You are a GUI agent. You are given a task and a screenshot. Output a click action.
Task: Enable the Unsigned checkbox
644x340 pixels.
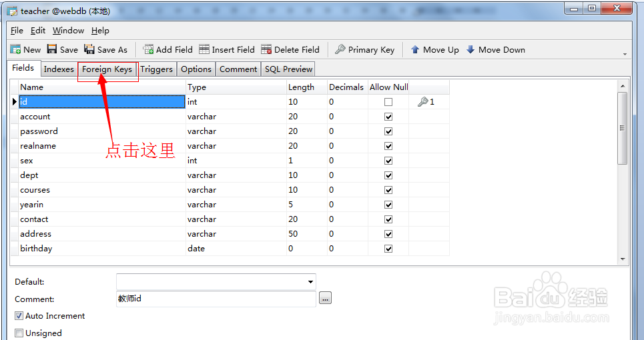[19, 333]
